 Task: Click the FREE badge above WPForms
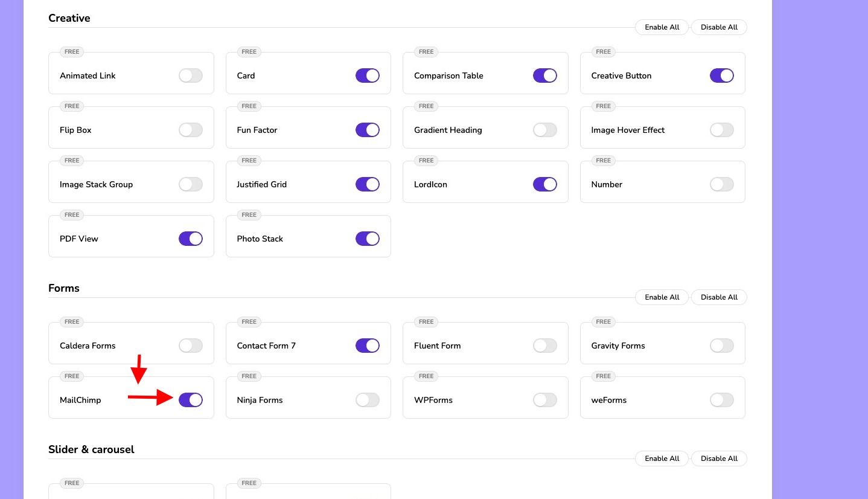[x=426, y=376]
